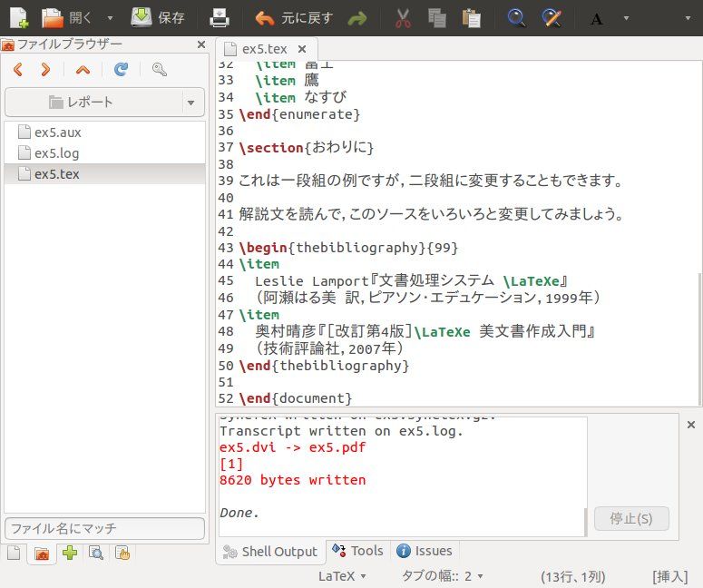Click the hand pointer side pane icon
Screen dimensions: 703x588
click(x=122, y=553)
